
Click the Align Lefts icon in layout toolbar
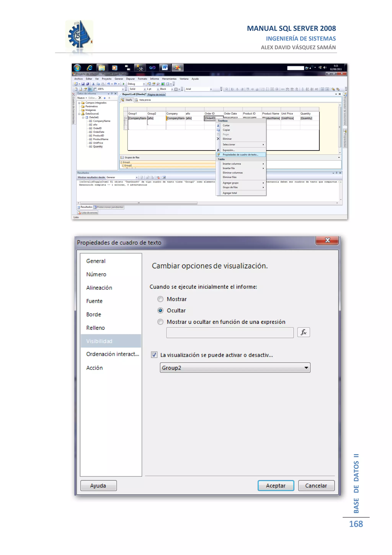(x=233, y=89)
